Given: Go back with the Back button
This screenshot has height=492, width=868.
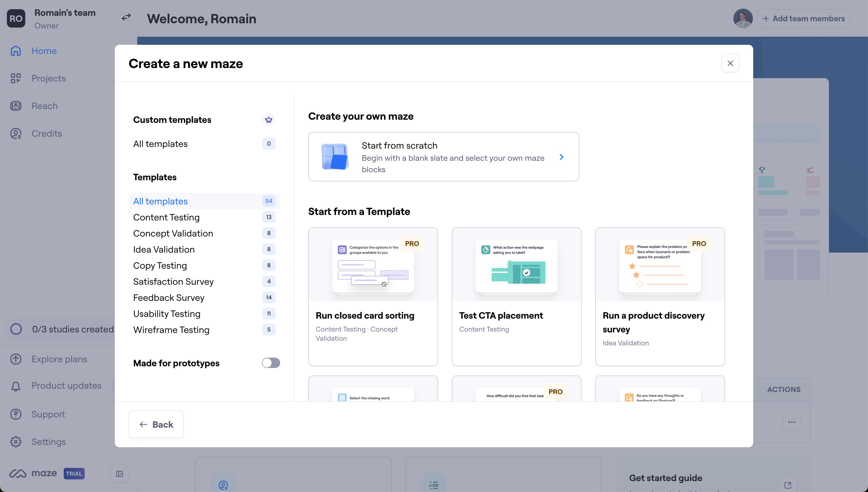Looking at the screenshot, I should [x=156, y=425].
